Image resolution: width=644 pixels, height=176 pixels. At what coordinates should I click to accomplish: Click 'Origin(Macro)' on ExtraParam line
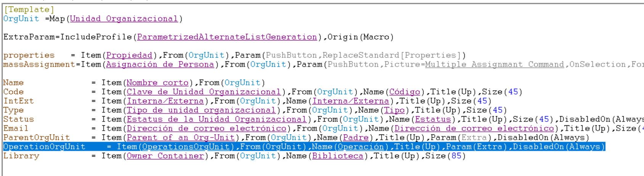[361, 37]
